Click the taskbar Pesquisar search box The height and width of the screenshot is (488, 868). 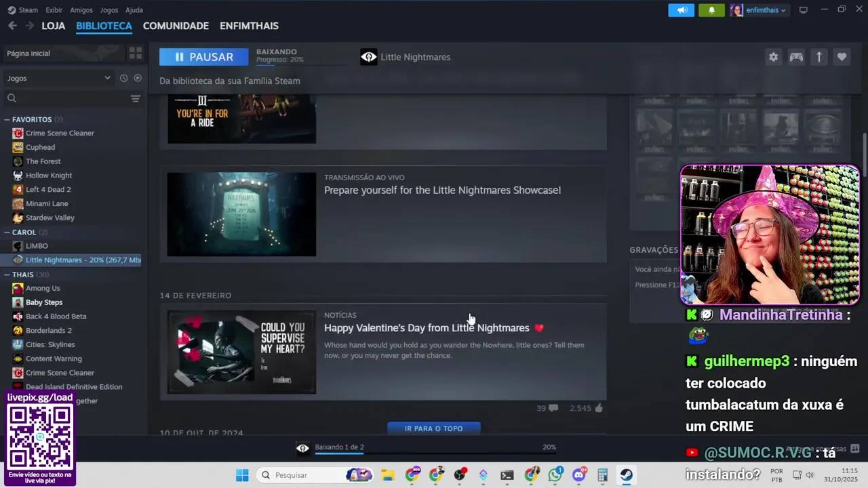316,475
